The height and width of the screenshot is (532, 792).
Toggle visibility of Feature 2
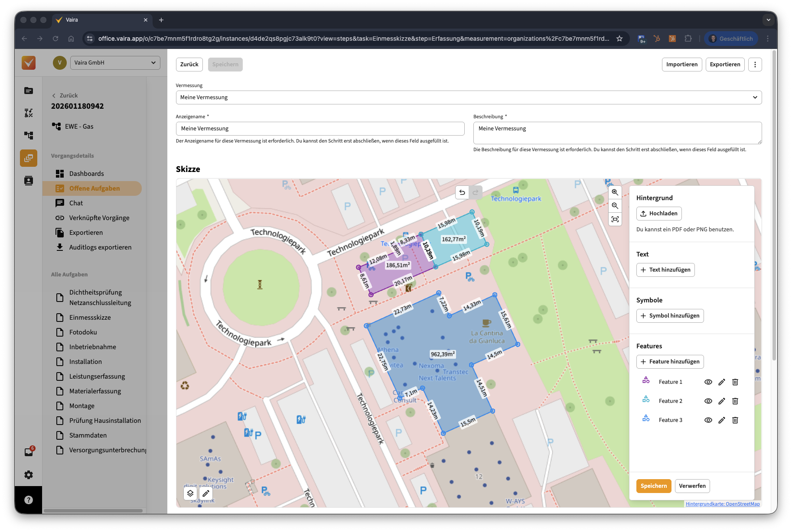[708, 401]
